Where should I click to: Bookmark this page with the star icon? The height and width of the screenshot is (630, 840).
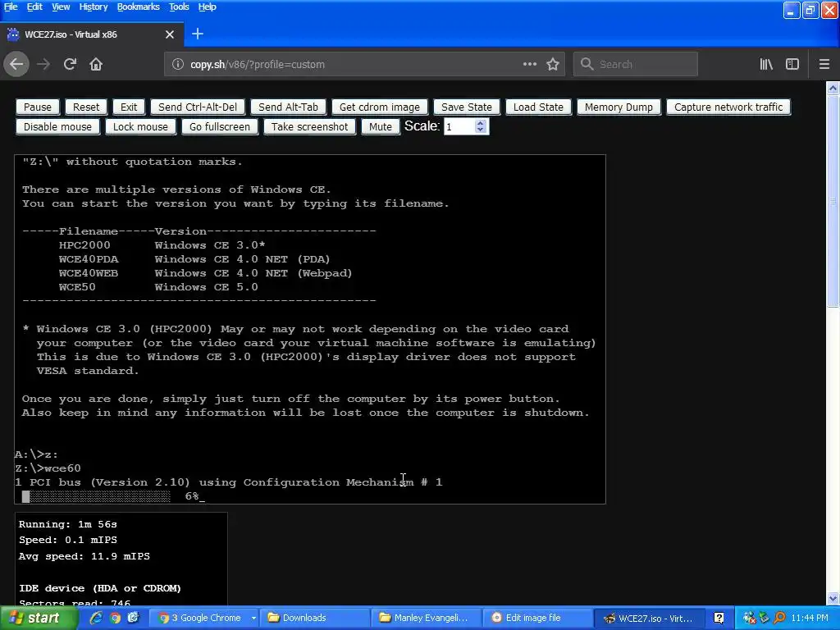tap(553, 64)
